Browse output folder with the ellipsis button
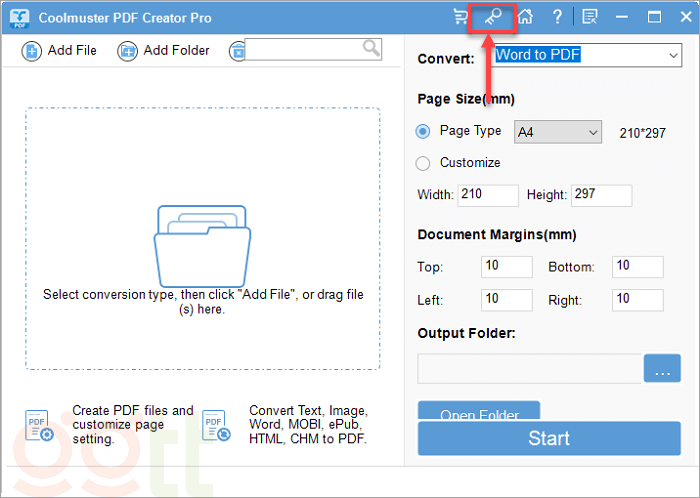The height and width of the screenshot is (498, 700). [662, 370]
